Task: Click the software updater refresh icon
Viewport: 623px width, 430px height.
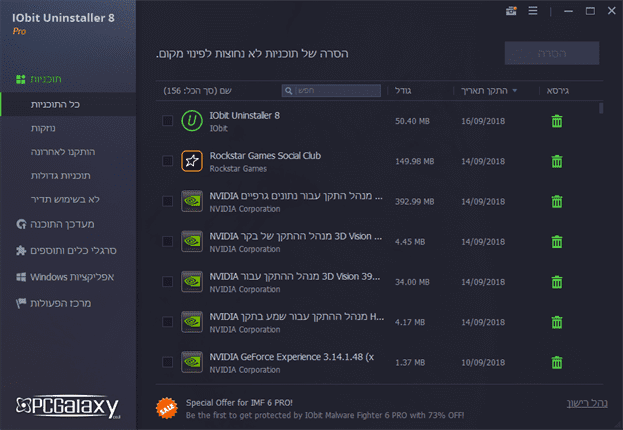Action: click(21, 224)
